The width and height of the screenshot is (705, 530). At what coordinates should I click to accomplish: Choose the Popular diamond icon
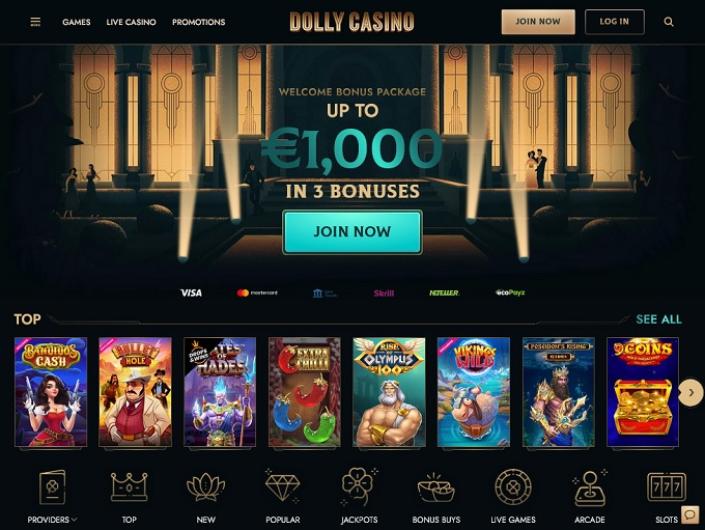[x=282, y=486]
